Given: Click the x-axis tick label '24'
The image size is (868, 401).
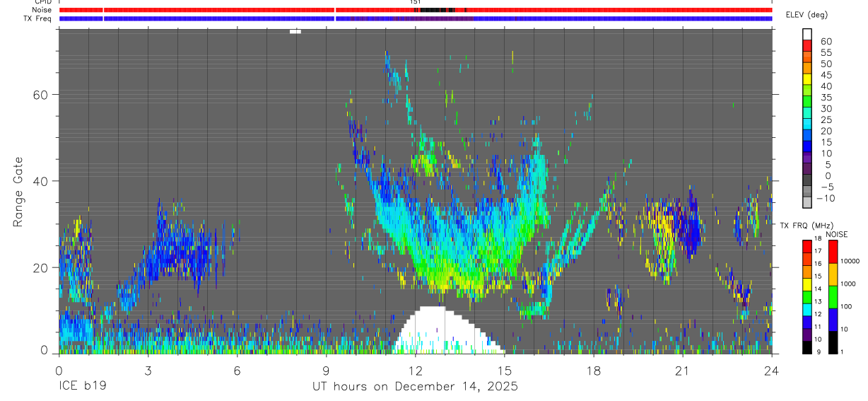Looking at the screenshot, I should pyautogui.click(x=772, y=371).
